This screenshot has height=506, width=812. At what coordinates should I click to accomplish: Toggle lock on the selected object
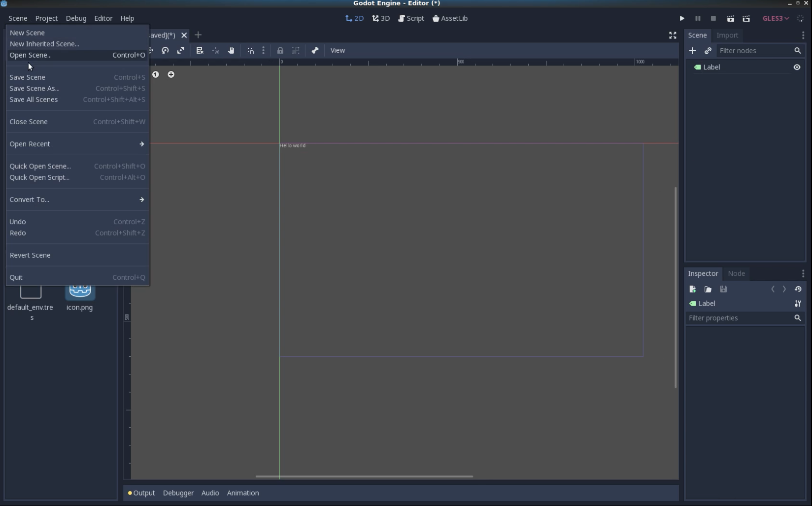click(x=280, y=50)
